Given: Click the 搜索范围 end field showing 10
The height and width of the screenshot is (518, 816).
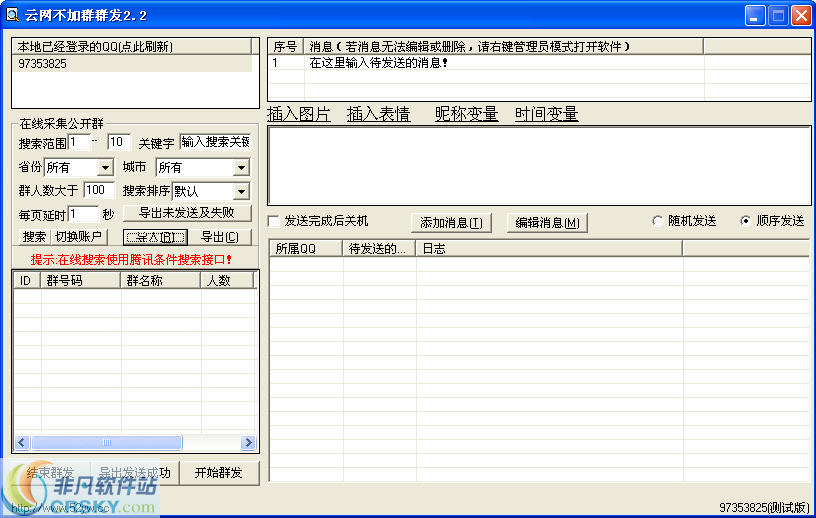Looking at the screenshot, I should tap(118, 142).
